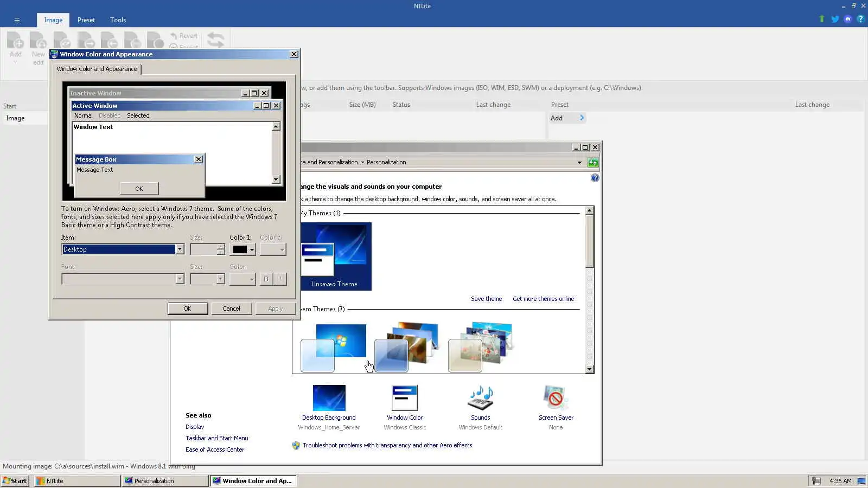Click the shield icon beside Troubleshoot link
868x488 pixels.
296,446
